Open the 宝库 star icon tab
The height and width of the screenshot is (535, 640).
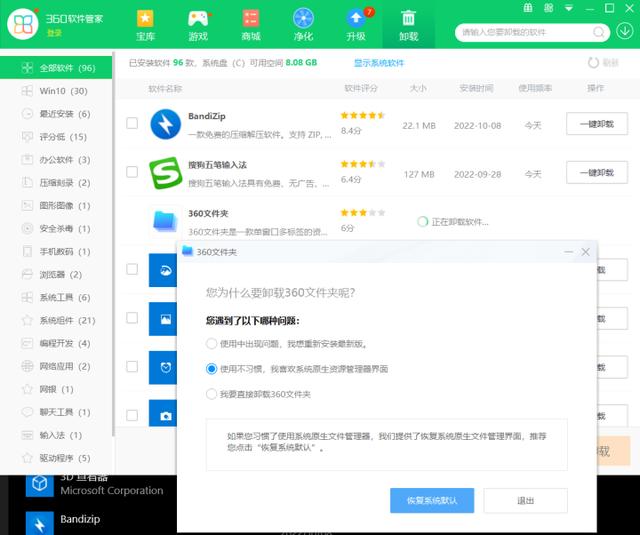145,25
